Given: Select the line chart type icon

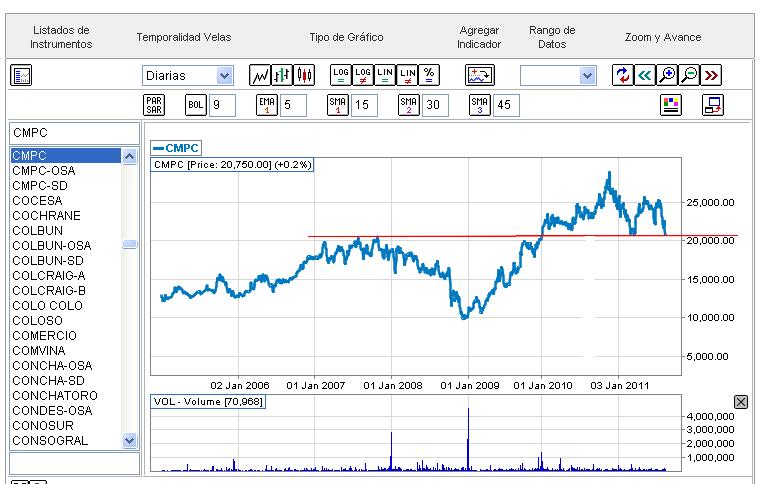Looking at the screenshot, I should (x=260, y=75).
